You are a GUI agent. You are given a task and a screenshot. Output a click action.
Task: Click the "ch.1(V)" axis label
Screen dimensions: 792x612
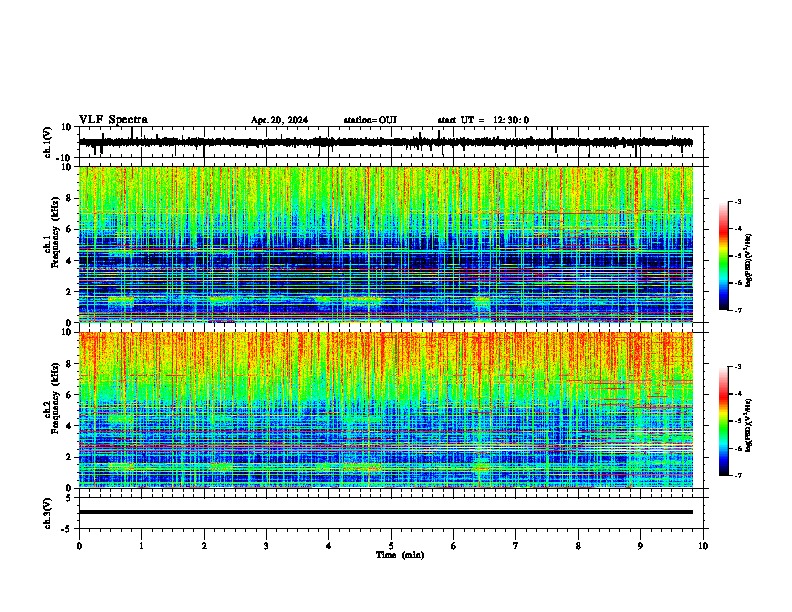pos(47,142)
